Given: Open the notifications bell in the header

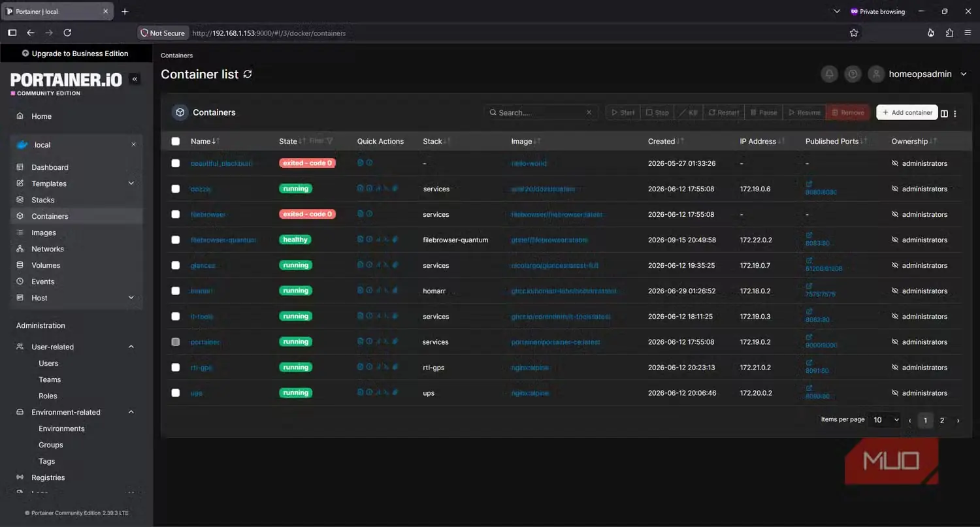Looking at the screenshot, I should [829, 74].
